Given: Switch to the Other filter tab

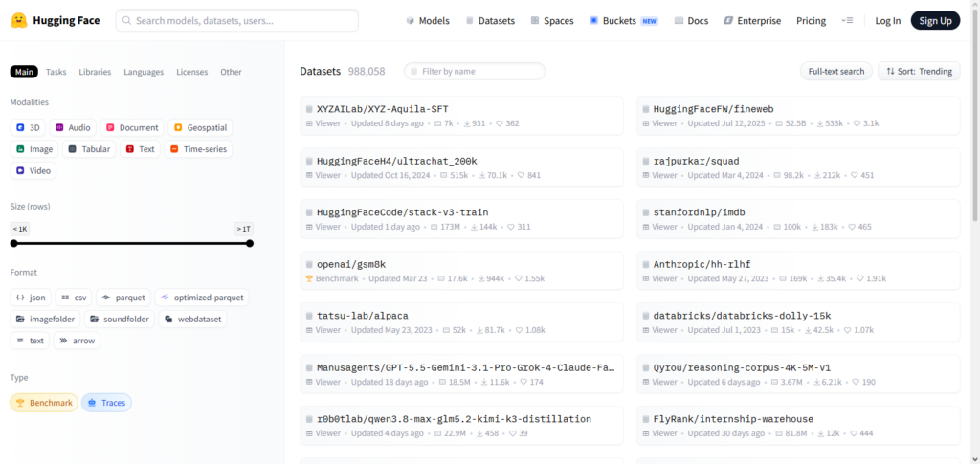Looking at the screenshot, I should (231, 72).
